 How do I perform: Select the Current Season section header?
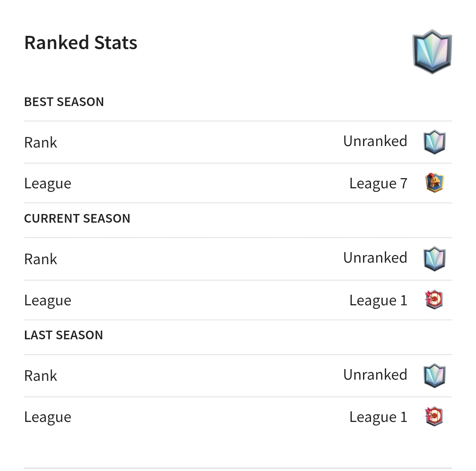77,219
